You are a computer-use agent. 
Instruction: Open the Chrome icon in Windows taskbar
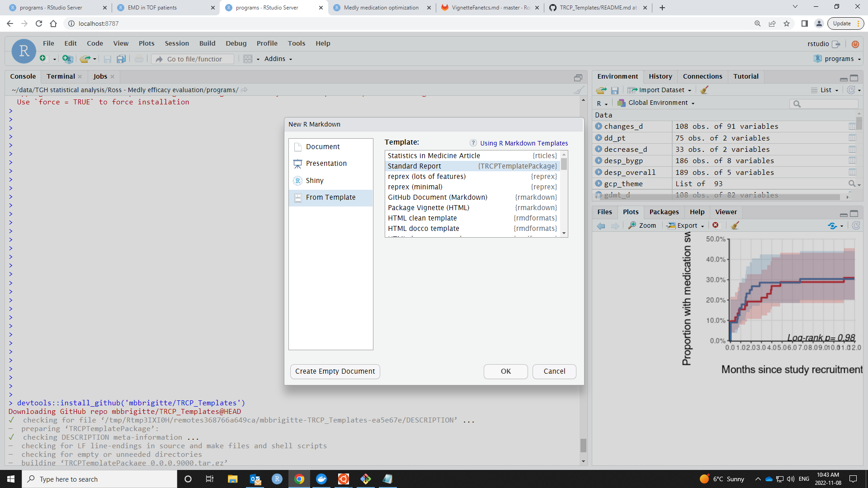299,479
